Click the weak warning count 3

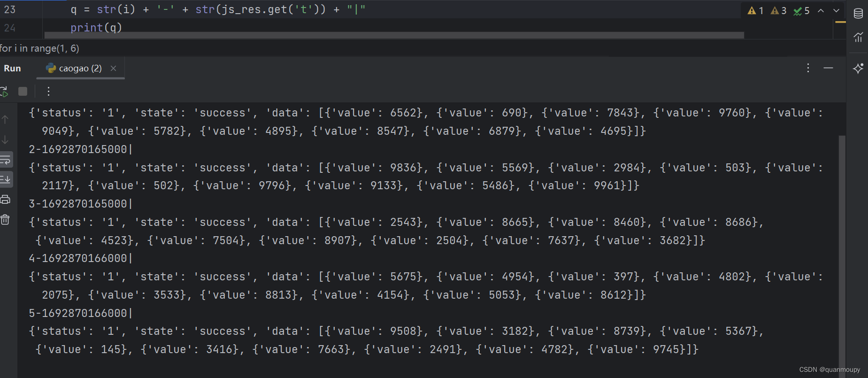[x=779, y=11]
